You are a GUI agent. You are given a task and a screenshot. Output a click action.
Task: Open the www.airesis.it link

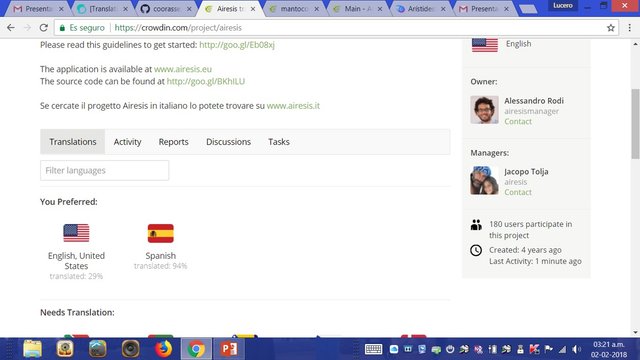point(293,106)
